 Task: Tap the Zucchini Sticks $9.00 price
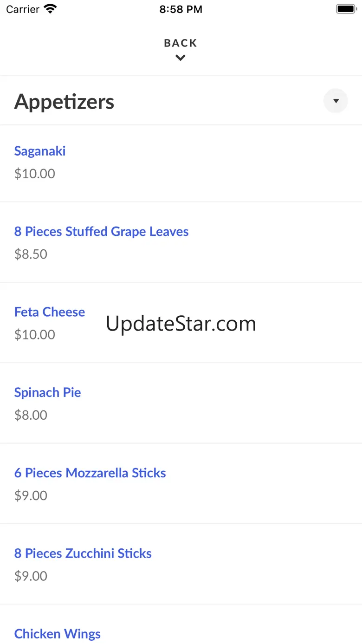(31, 576)
